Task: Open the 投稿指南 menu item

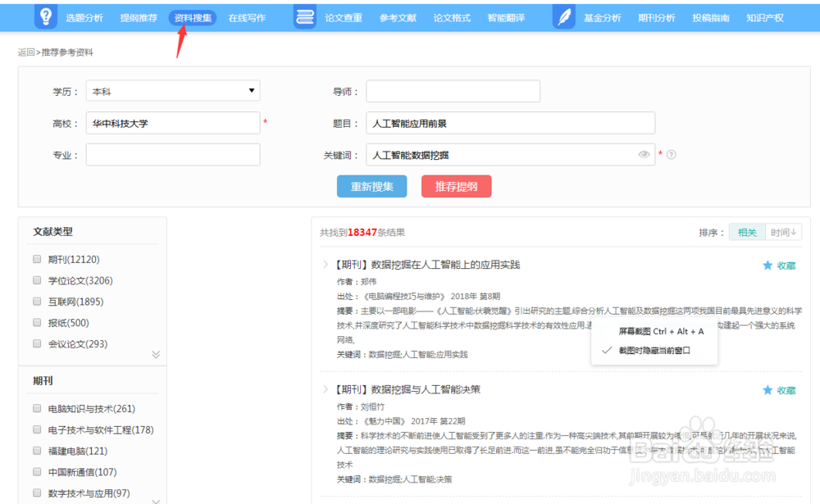Action: [711, 18]
